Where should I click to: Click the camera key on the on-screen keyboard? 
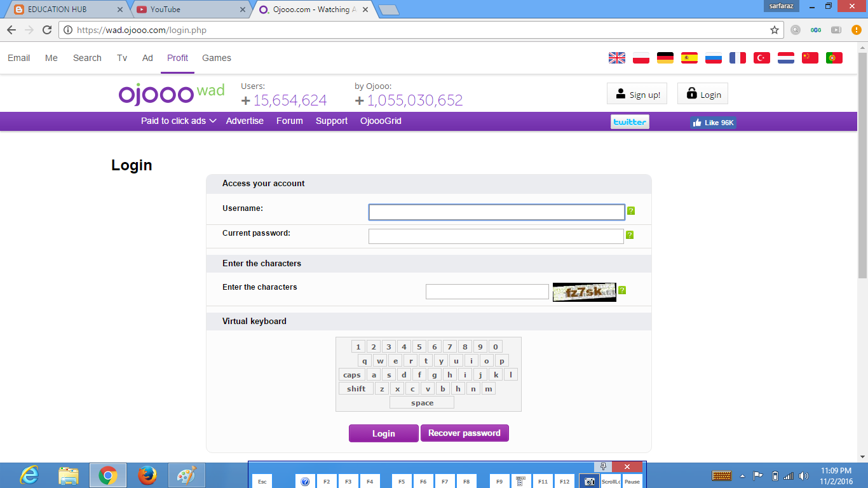pos(589,482)
